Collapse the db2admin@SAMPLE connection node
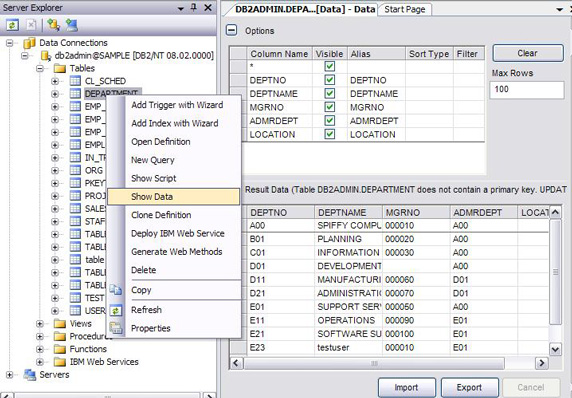The width and height of the screenshot is (572, 398). click(25, 56)
